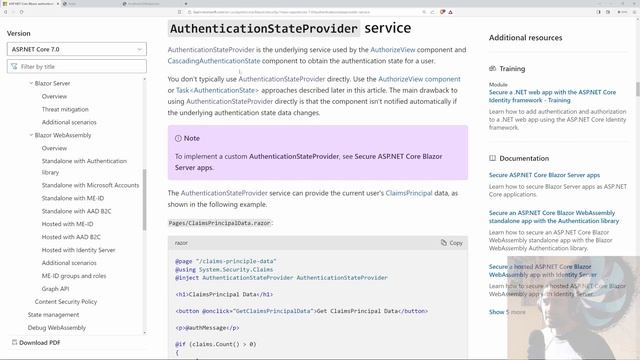The height and width of the screenshot is (360, 640).
Task: Open the Brave Rewards triangle icon
Action: click(x=450, y=12)
